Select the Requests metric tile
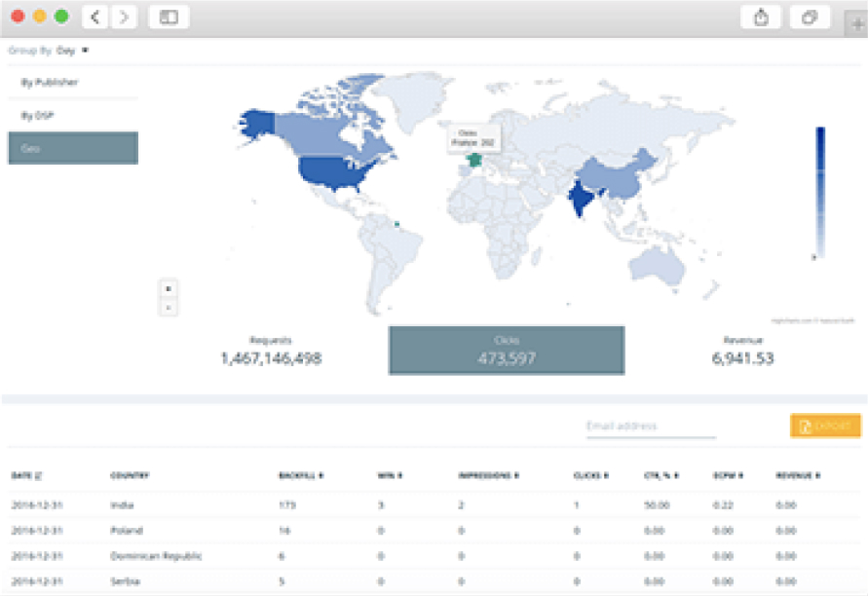 pos(271,351)
